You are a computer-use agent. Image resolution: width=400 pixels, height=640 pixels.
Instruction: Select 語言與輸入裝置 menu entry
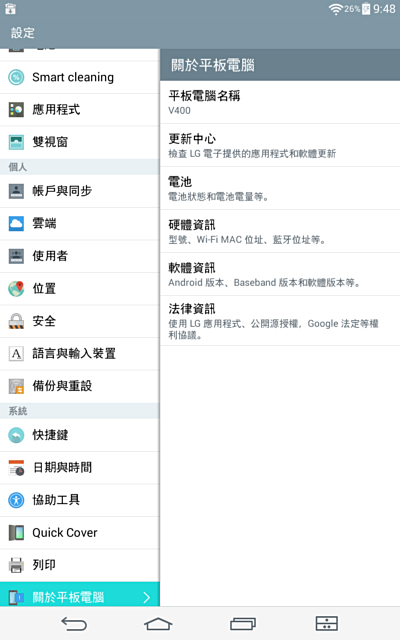coord(80,353)
